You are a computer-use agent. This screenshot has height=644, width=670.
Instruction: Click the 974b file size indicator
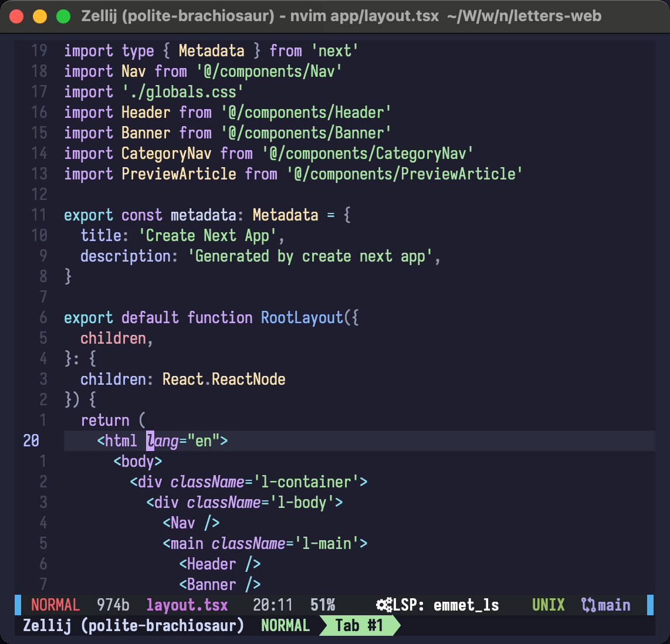(113, 605)
